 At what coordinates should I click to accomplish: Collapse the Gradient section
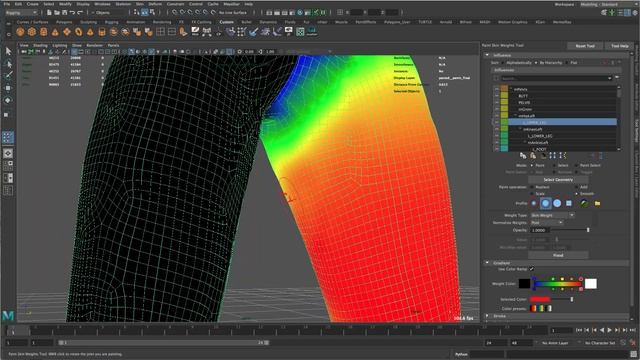pos(487,263)
